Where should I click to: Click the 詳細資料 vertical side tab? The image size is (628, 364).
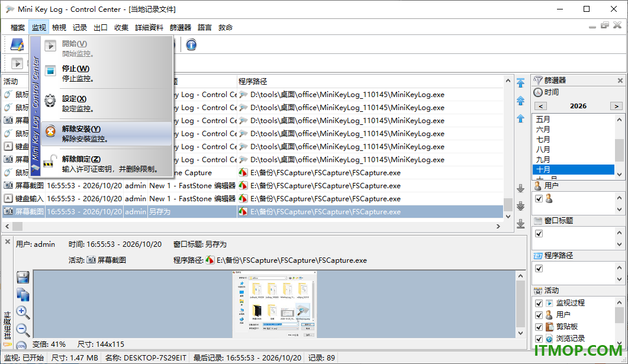point(7,326)
